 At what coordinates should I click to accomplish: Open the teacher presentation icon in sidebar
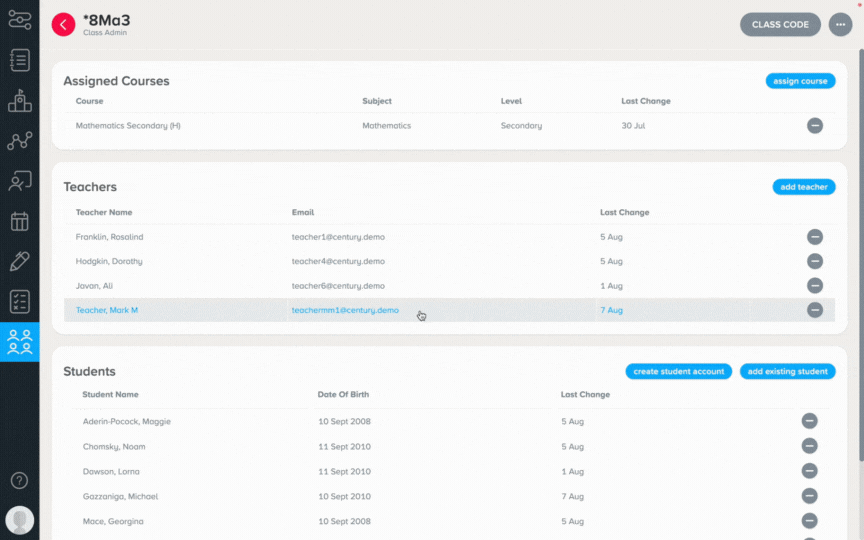point(20,181)
